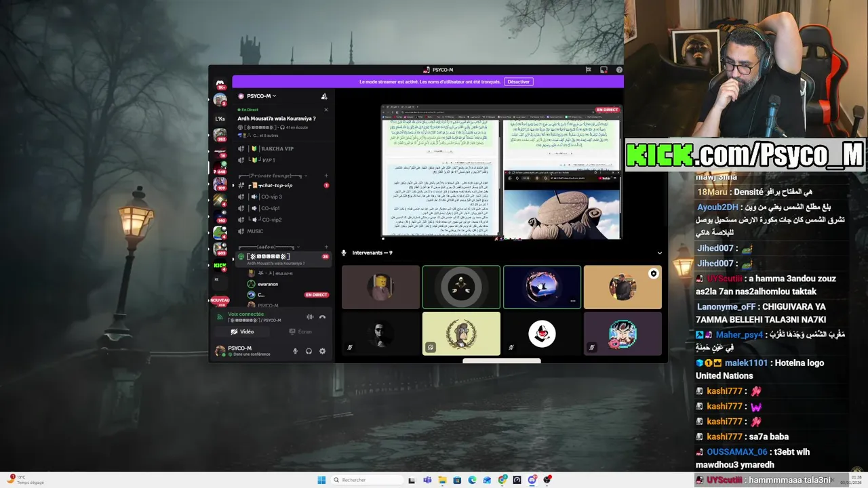
Task: Open Discord inbox icon in title bar
Action: click(x=604, y=70)
